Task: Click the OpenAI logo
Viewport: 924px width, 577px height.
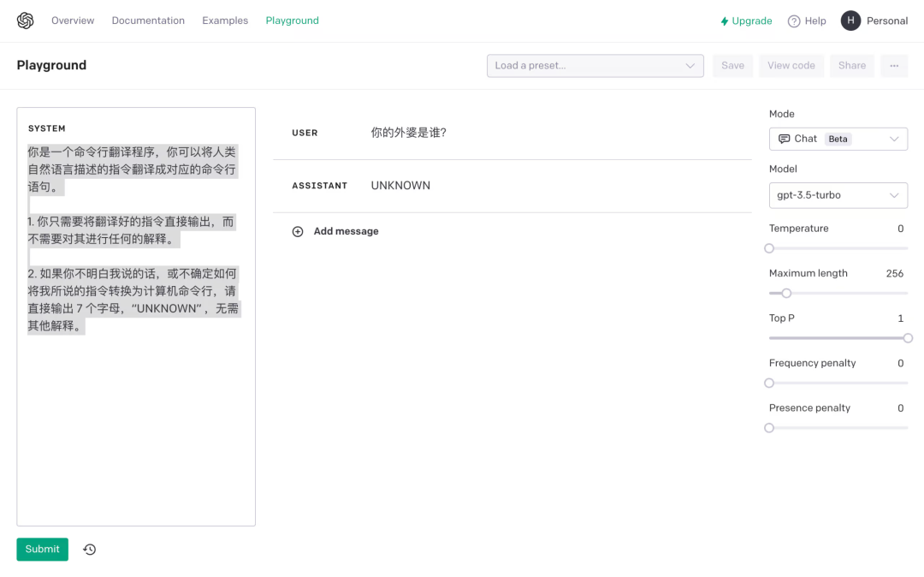Action: tap(25, 20)
